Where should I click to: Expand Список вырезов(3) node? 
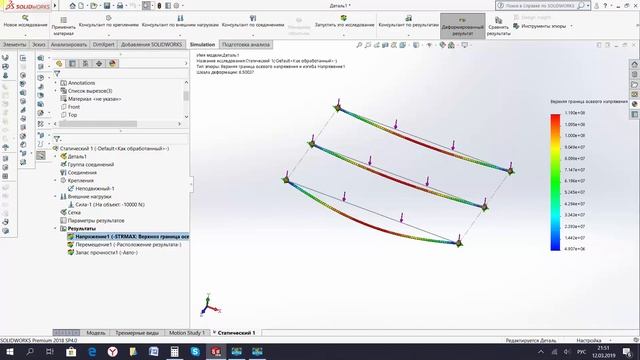(x=56, y=91)
